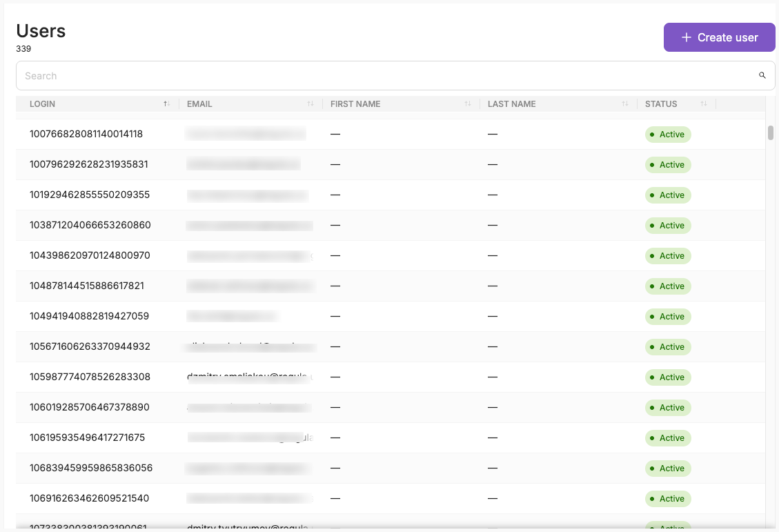
Task: Select login 104878144515886617821
Action: pos(87,286)
